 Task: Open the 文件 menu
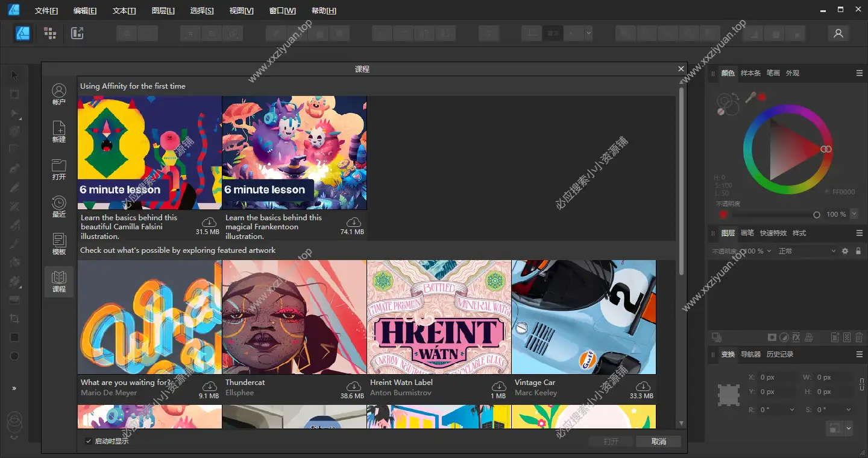46,10
